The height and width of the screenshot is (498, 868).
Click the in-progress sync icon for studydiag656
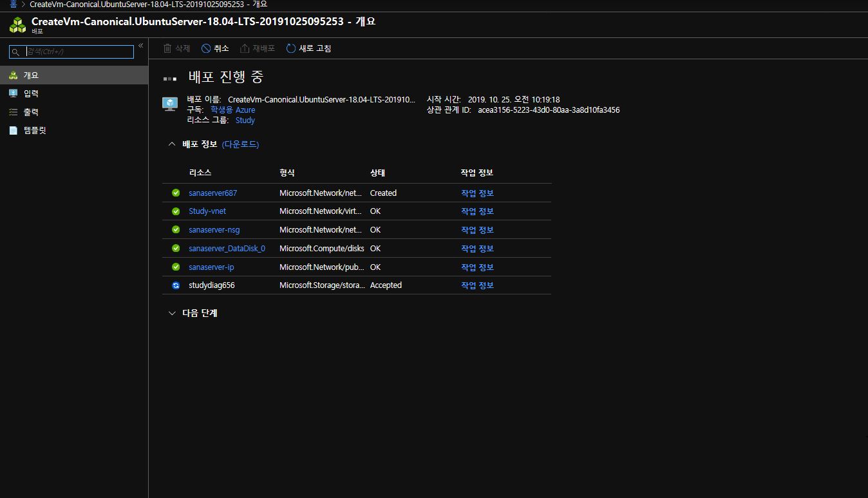176,285
